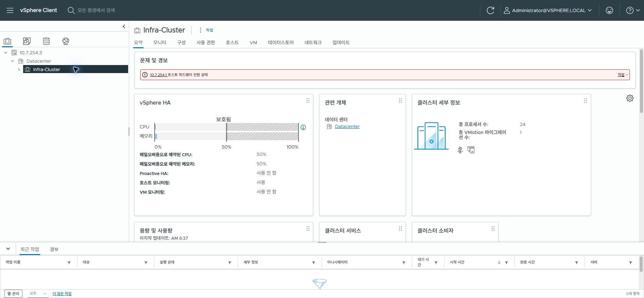The height and width of the screenshot is (298, 644).
Task: Click the 열 관리 button
Action: tap(13, 294)
